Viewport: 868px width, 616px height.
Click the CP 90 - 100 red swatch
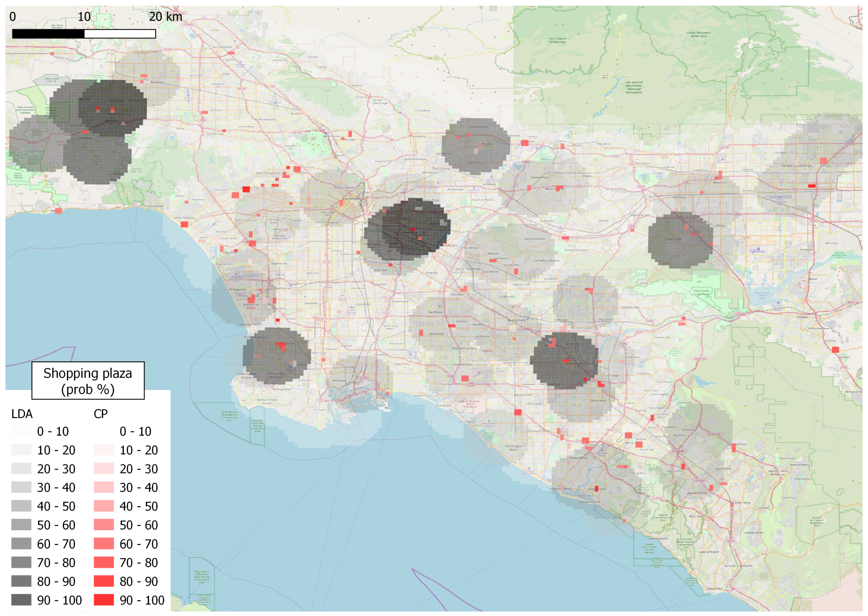pyautogui.click(x=103, y=600)
